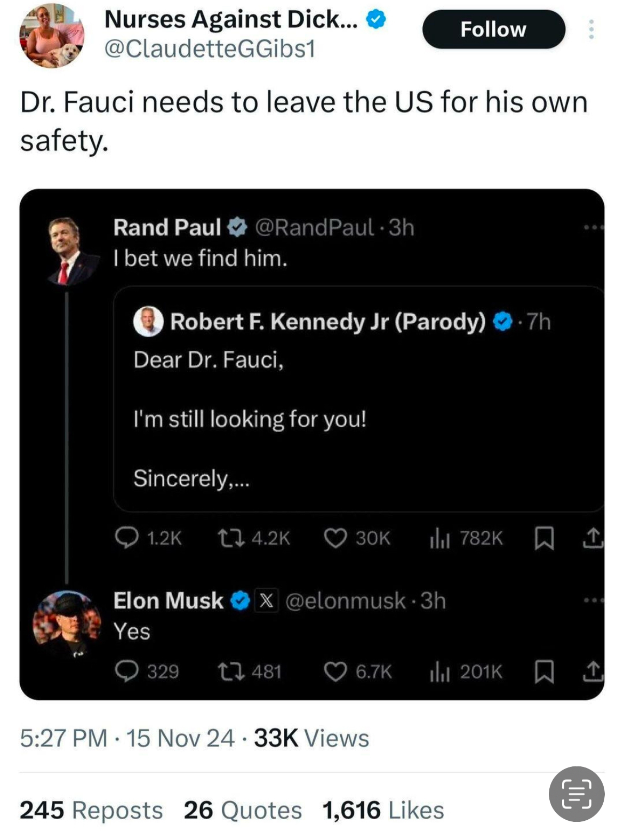Like Elon Musk's reply with 6.7K likes

335,671
